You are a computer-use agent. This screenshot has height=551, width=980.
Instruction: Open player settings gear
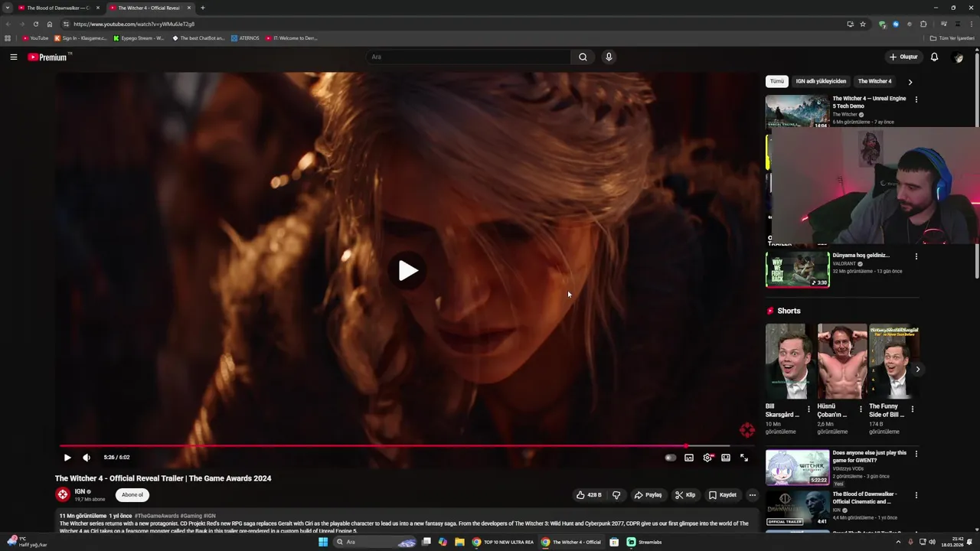707,458
